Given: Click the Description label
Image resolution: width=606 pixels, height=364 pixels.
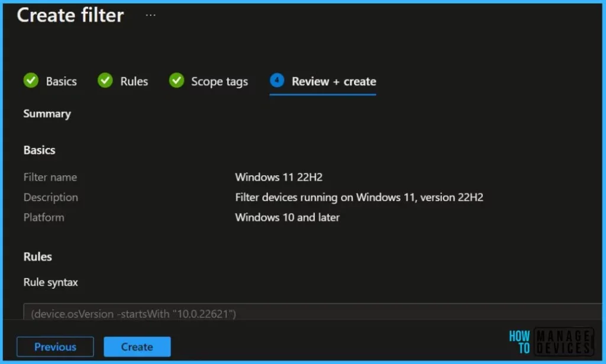Looking at the screenshot, I should 51,197.
